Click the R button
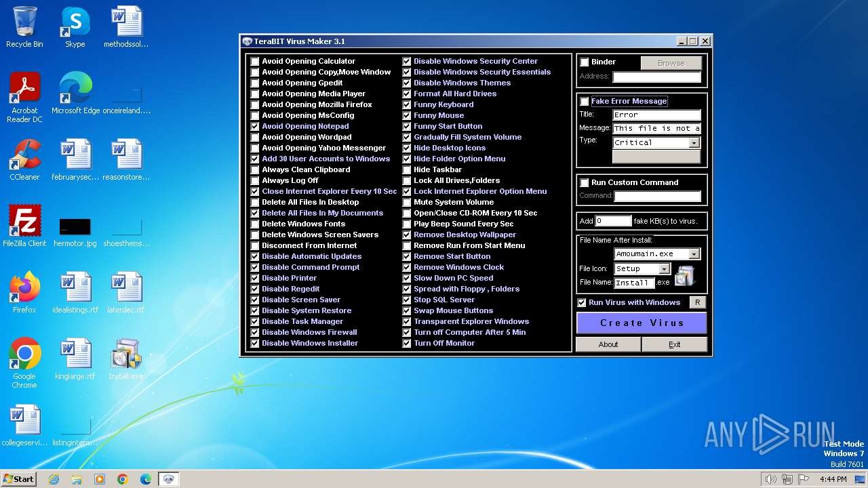 click(698, 302)
